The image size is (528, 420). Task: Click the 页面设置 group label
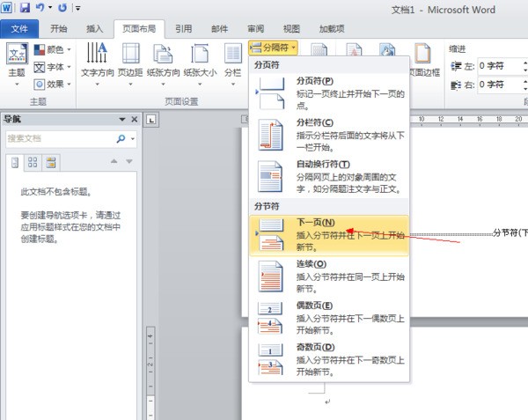pos(181,101)
